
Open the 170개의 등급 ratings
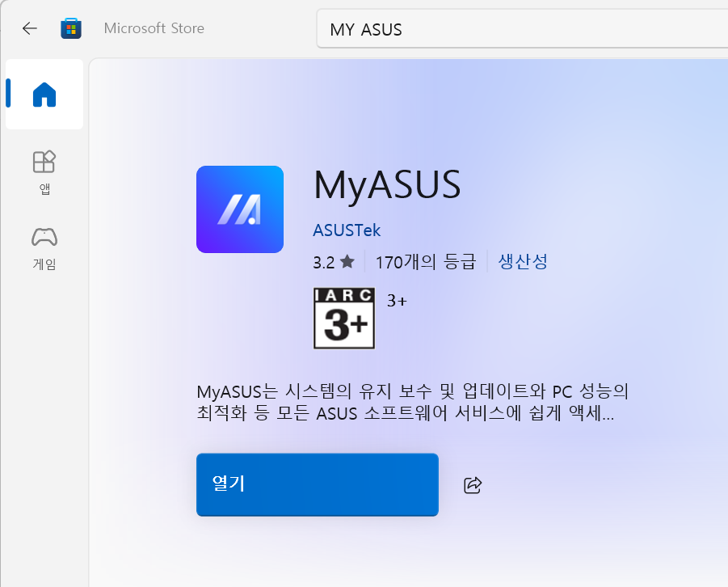click(426, 262)
